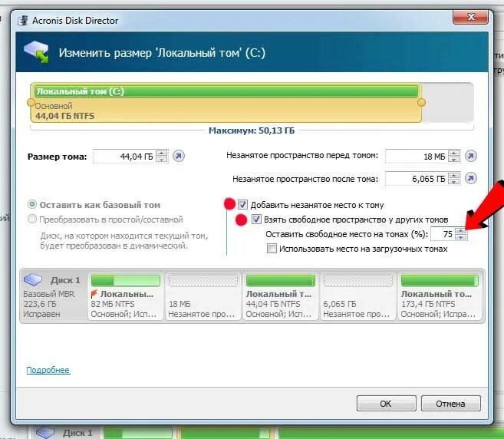Click the 'Изменить размер' dialog heading
Image resolution: width=504 pixels, height=439 pixels.
[x=162, y=53]
